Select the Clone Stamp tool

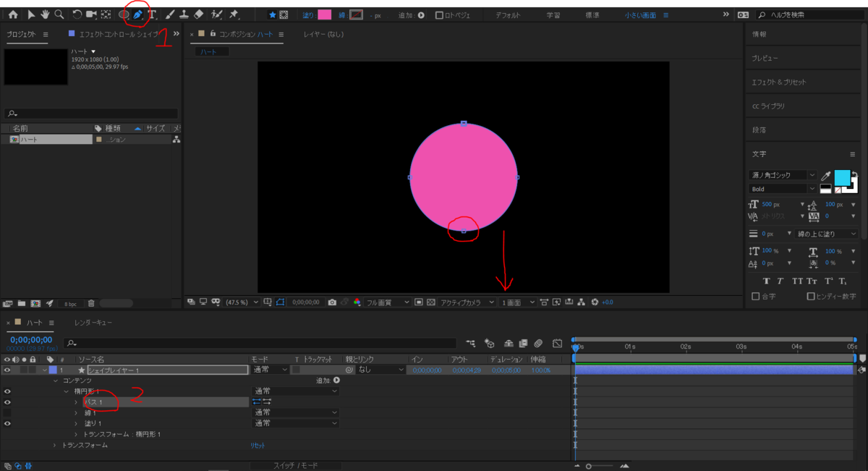pyautogui.click(x=184, y=14)
